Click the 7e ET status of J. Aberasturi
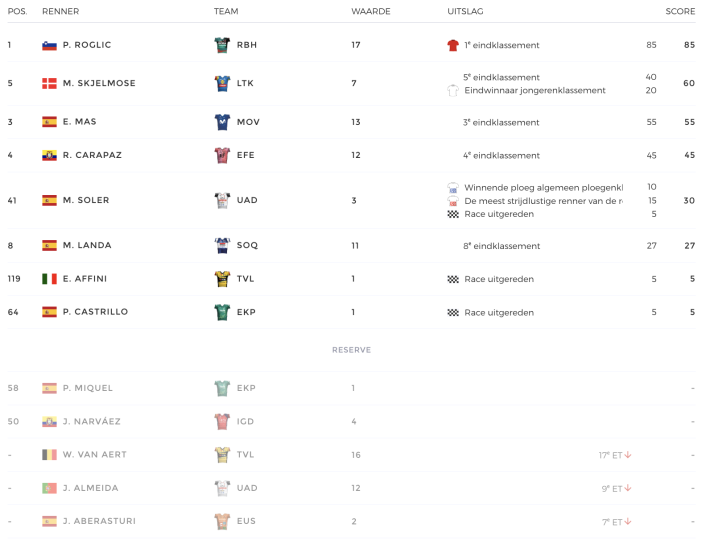The image size is (710, 540). tap(612, 522)
